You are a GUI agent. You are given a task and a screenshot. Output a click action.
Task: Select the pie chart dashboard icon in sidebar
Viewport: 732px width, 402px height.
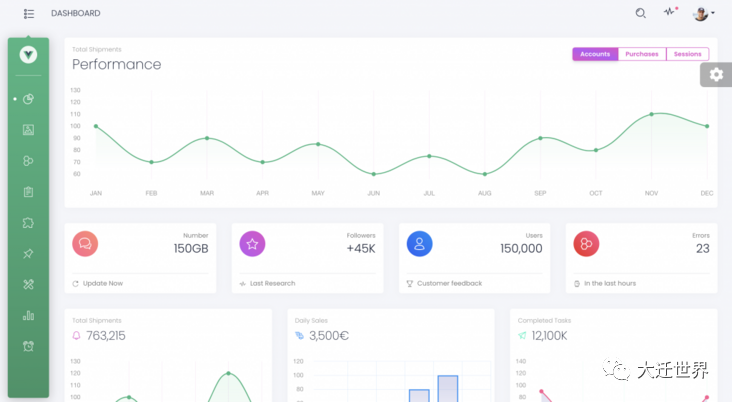coord(29,99)
